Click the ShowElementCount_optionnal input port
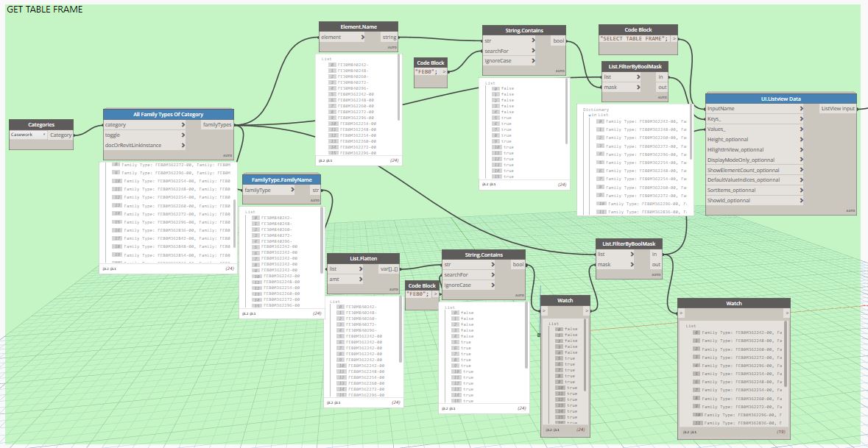 tap(754, 170)
